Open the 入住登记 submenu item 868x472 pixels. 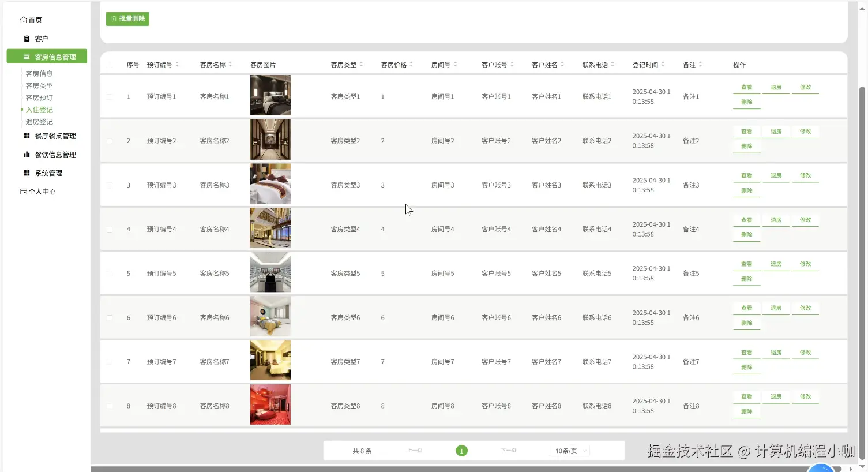coord(39,110)
